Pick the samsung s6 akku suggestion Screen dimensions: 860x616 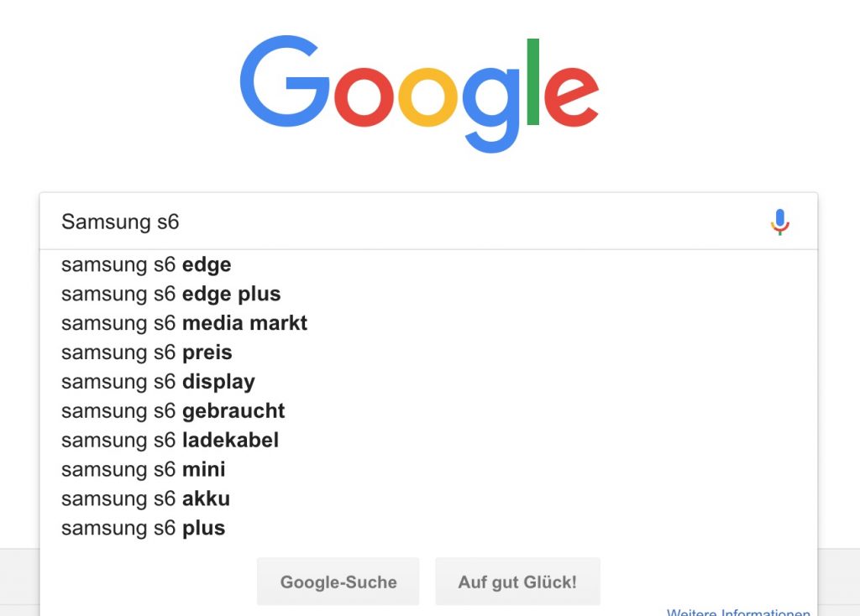(x=145, y=499)
